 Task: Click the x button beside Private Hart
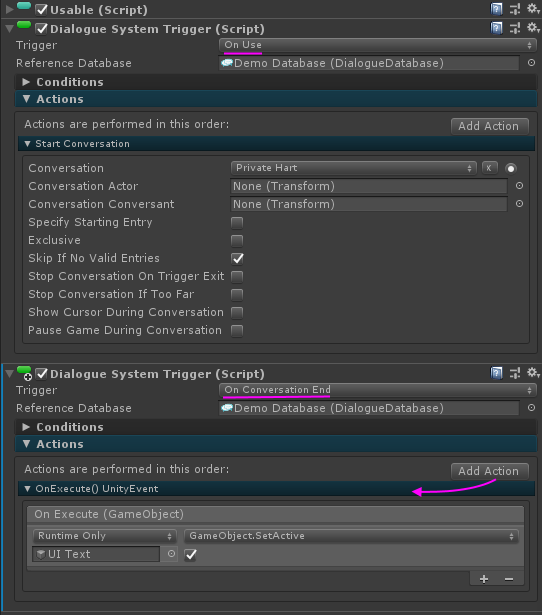489,168
